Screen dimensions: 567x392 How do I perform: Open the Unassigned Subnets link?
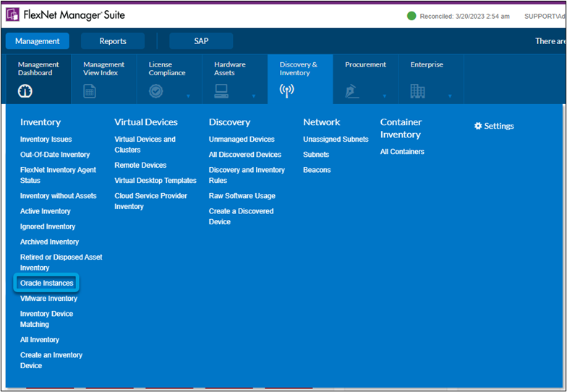click(x=336, y=139)
